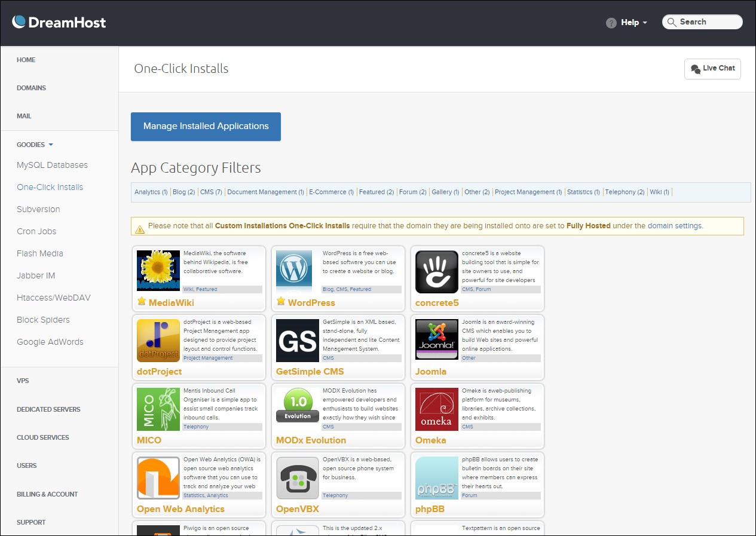Open the MODx Evolution title link
756x536 pixels.
coord(311,440)
